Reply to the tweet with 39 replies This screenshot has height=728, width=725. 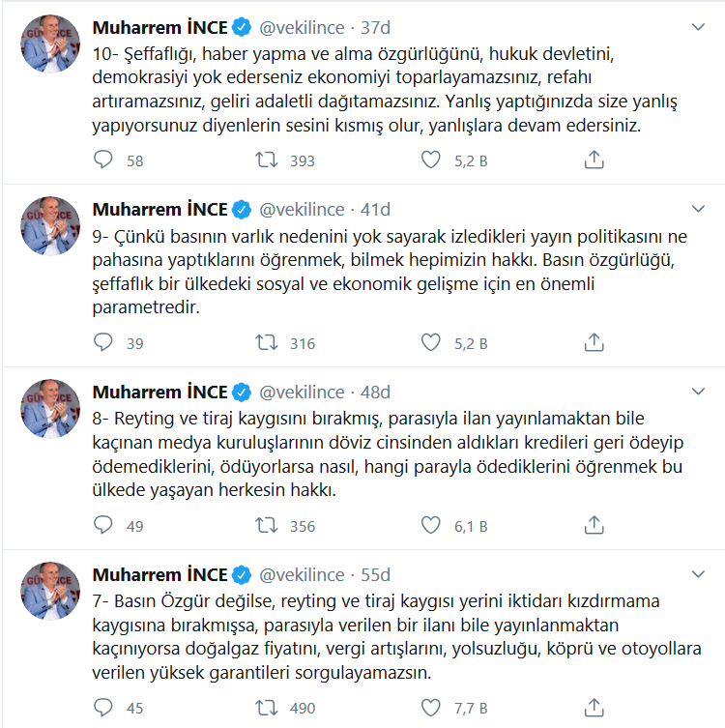tap(103, 342)
